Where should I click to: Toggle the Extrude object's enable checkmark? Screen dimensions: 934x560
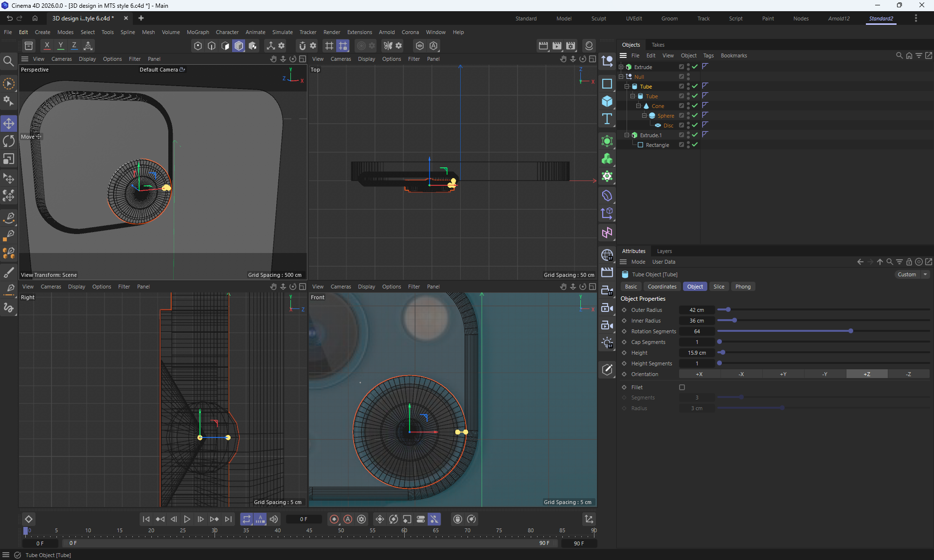pyautogui.click(x=695, y=67)
